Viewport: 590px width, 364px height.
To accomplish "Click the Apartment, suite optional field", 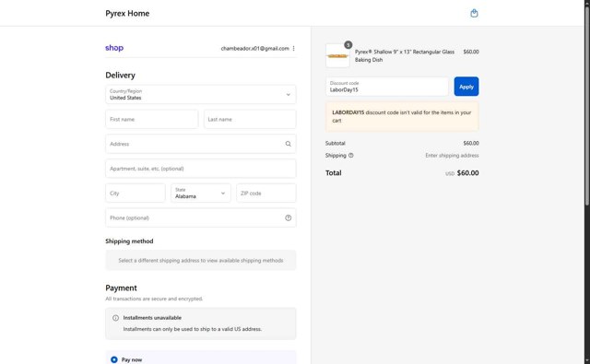I will (x=201, y=169).
